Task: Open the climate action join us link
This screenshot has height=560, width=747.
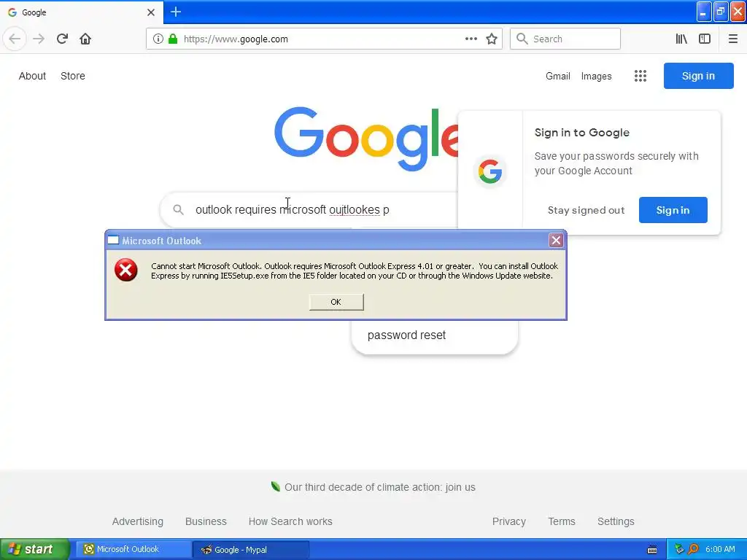Action: [379, 487]
